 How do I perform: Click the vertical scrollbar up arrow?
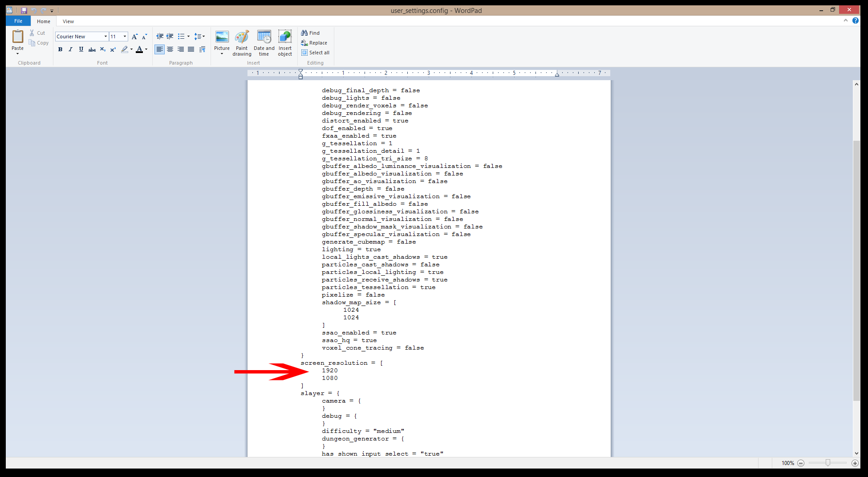(856, 84)
